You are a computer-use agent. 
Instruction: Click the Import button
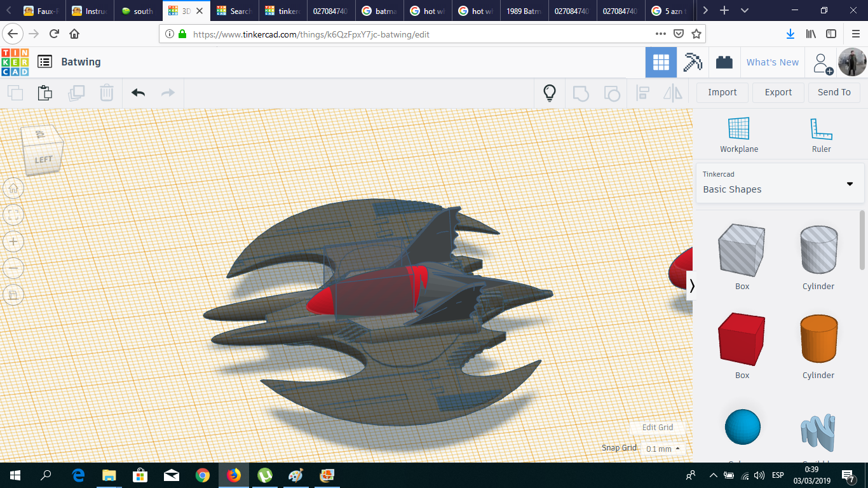point(722,93)
